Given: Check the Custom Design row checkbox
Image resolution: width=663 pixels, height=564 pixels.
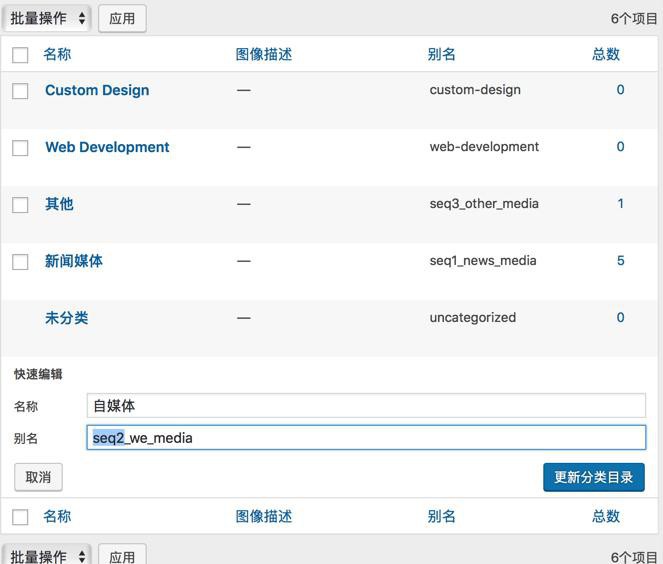Looking at the screenshot, I should click(20, 91).
